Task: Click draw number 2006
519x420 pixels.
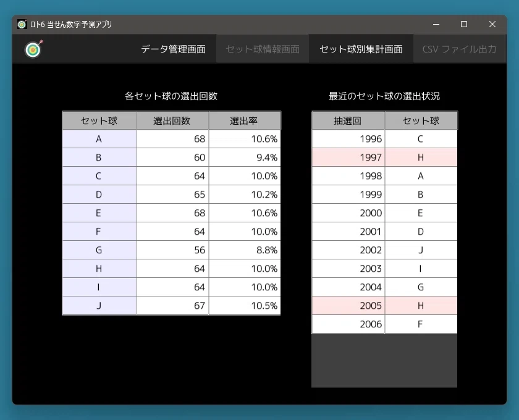Action: (348, 324)
